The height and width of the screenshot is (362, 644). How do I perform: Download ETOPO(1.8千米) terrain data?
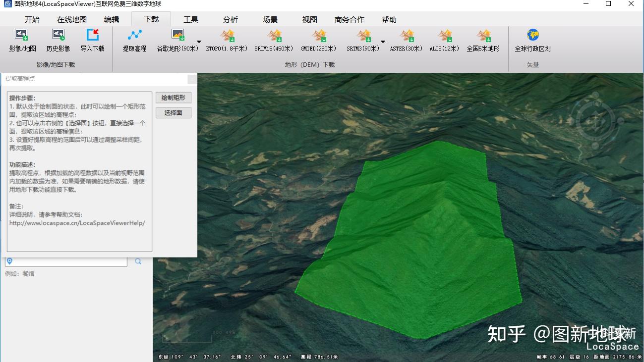point(228,41)
